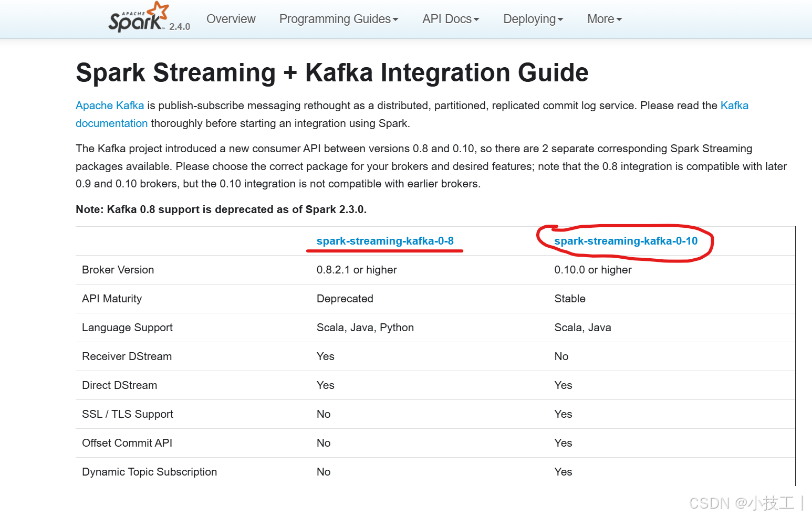812x517 pixels.
Task: Open the spark-streaming-kafka-0-10 link
Action: (626, 241)
